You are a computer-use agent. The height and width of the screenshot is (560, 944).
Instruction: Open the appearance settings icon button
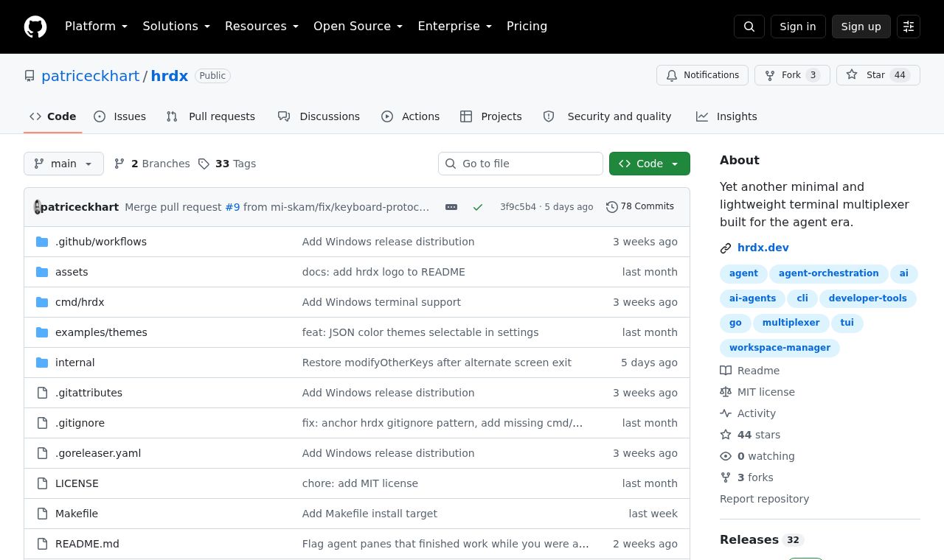[909, 27]
